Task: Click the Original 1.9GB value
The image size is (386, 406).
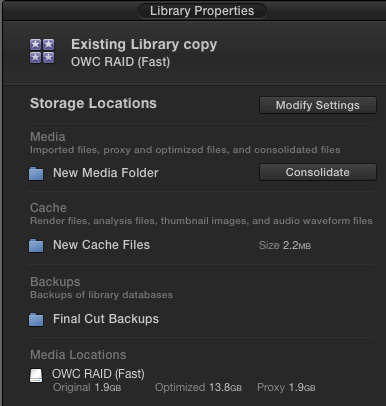Action: click(x=87, y=387)
